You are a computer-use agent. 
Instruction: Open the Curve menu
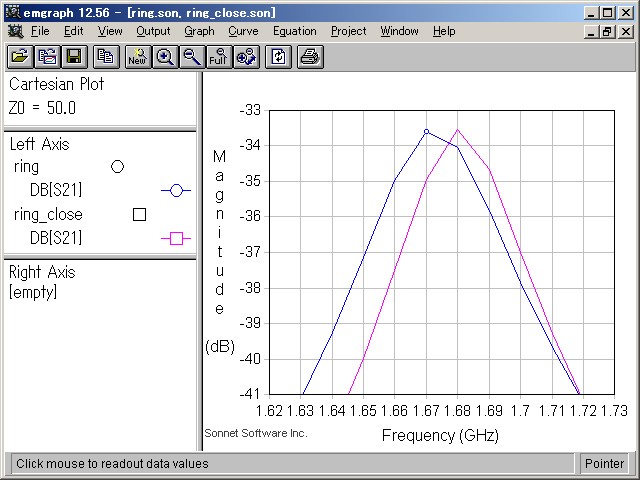[x=243, y=31]
